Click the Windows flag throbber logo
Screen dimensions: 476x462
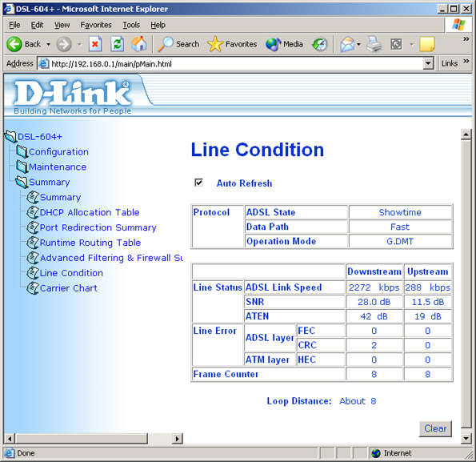pyautogui.click(x=458, y=25)
